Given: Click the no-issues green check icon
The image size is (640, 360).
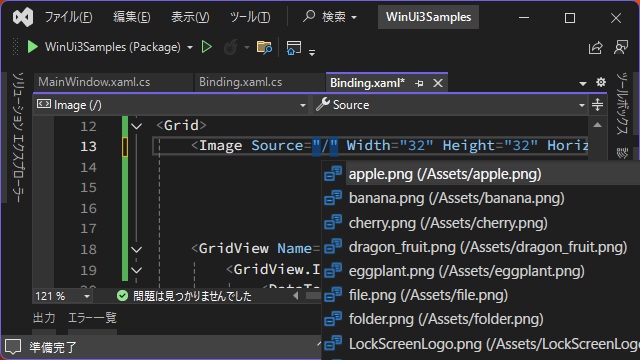Looking at the screenshot, I should coord(122,296).
